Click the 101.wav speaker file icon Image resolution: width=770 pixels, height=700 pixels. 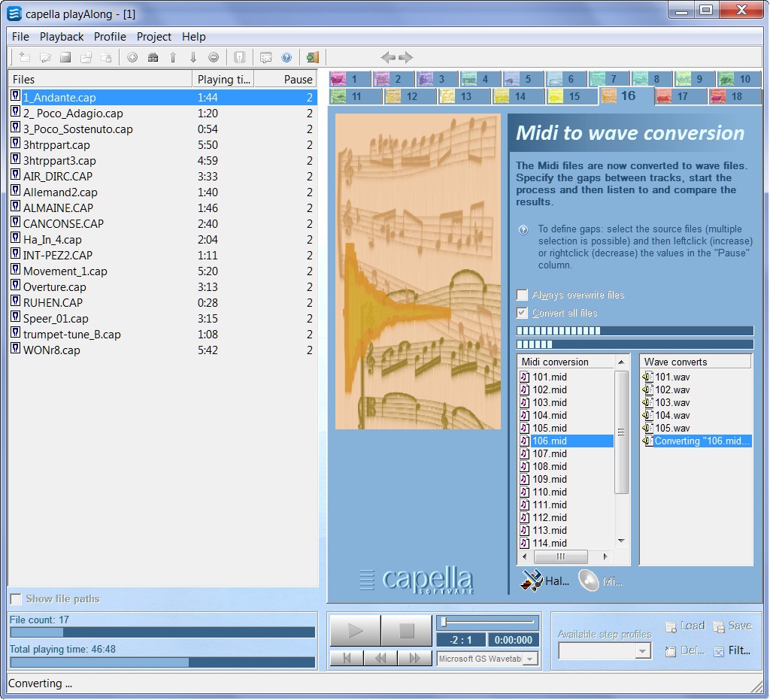[x=647, y=377]
